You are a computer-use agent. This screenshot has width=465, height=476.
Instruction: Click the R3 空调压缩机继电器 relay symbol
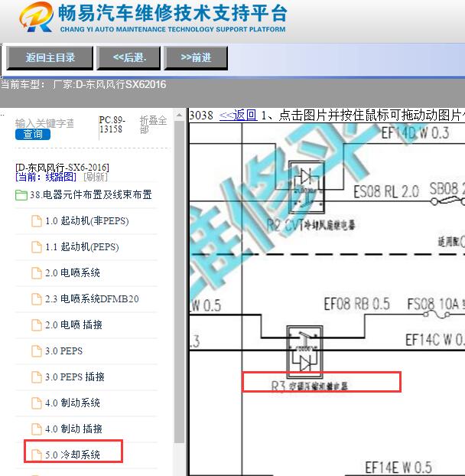click(x=304, y=351)
